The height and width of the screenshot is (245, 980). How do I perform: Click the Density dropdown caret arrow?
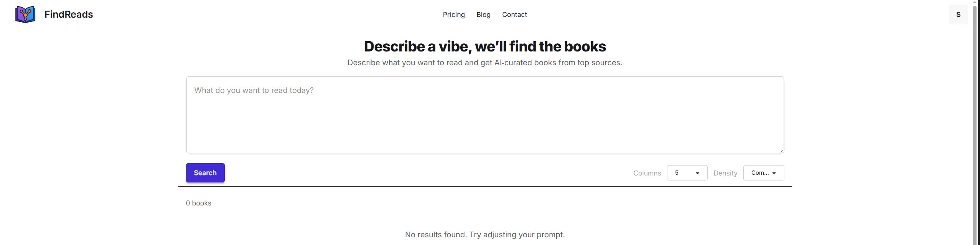(774, 173)
